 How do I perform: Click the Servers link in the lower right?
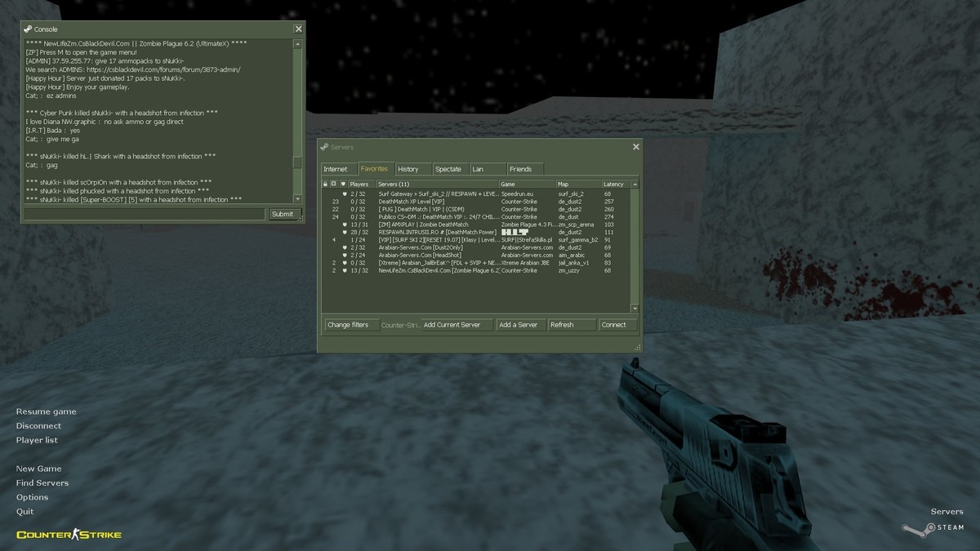pos(947,512)
